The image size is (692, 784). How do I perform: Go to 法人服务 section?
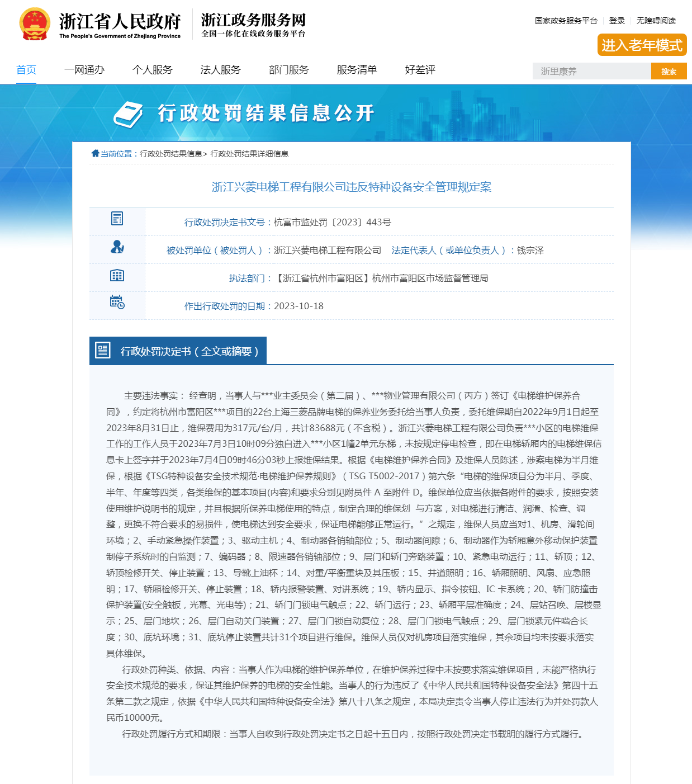[221, 70]
